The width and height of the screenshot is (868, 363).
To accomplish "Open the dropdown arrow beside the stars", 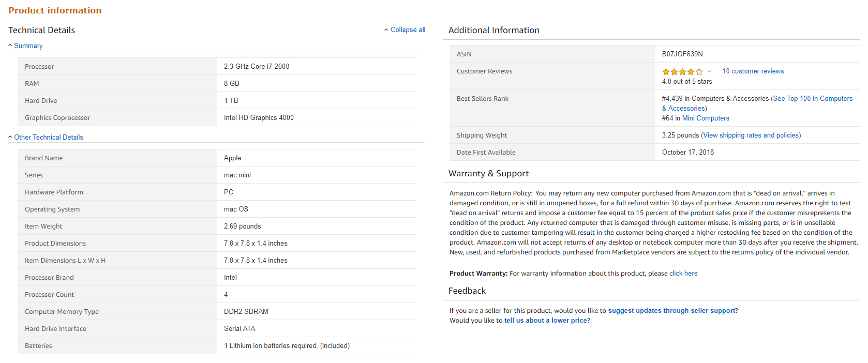I will tap(709, 71).
